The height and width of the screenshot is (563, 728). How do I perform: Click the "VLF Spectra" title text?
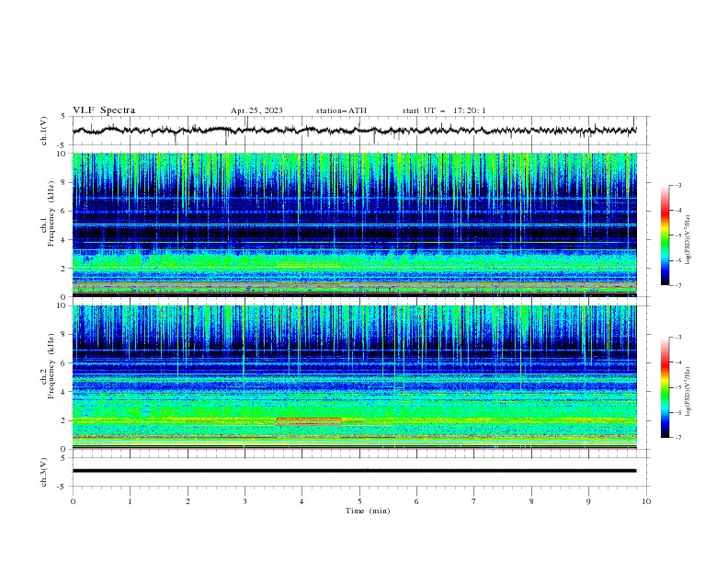pos(104,110)
